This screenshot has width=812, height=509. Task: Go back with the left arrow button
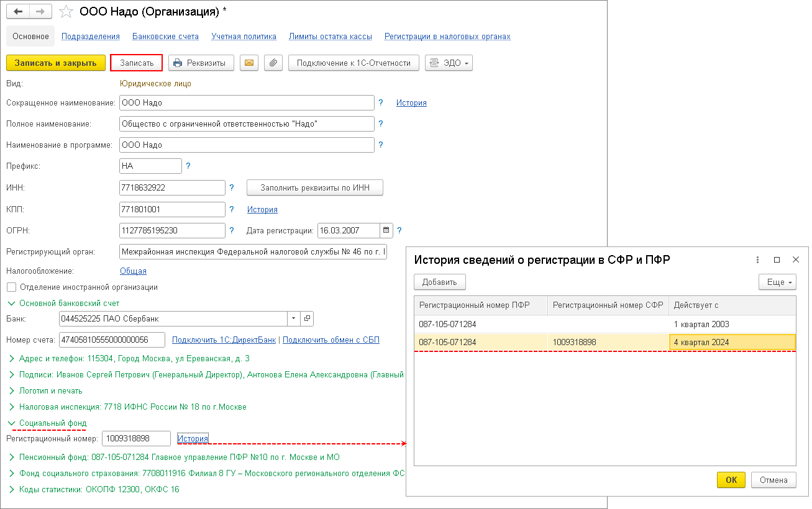(x=18, y=12)
